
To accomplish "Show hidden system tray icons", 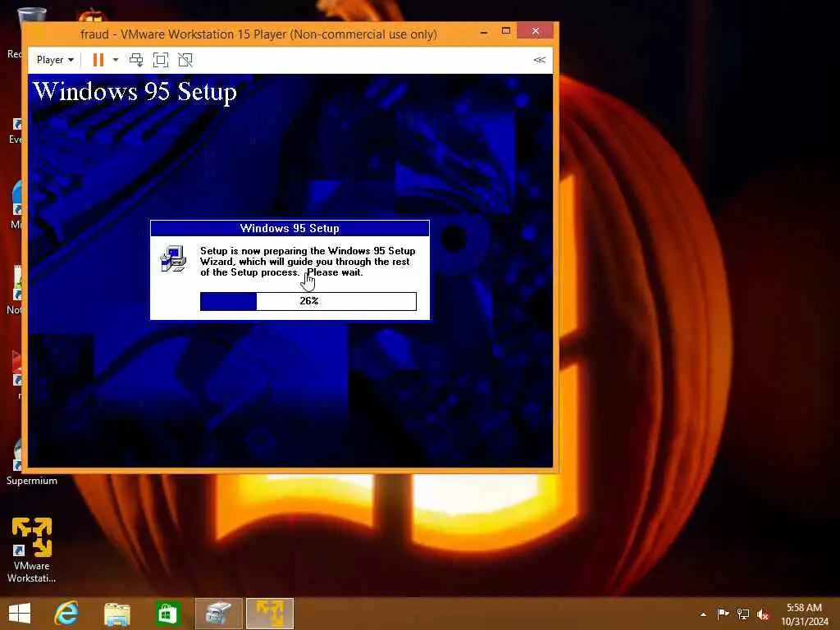I will click(x=703, y=614).
